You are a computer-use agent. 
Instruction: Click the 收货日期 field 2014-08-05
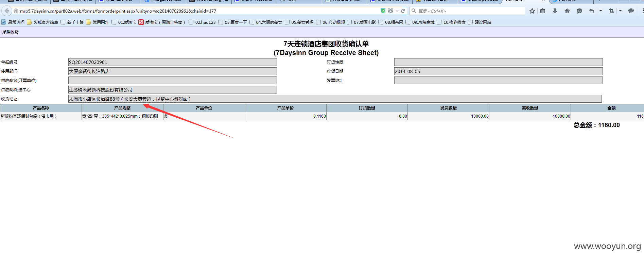point(499,71)
